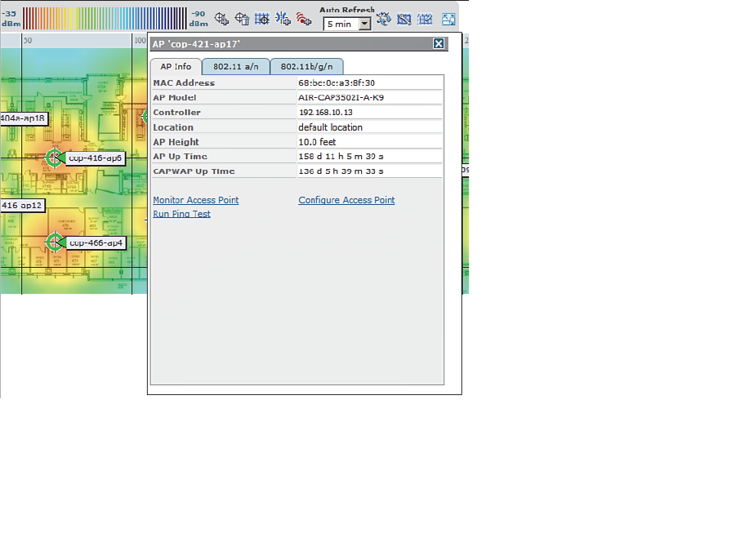
Task: Click the green cop-416-ap6 access point marker
Action: (55, 158)
